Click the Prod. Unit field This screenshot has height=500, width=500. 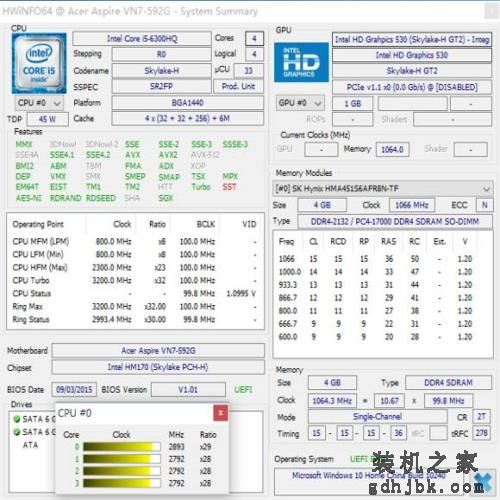pos(238,86)
